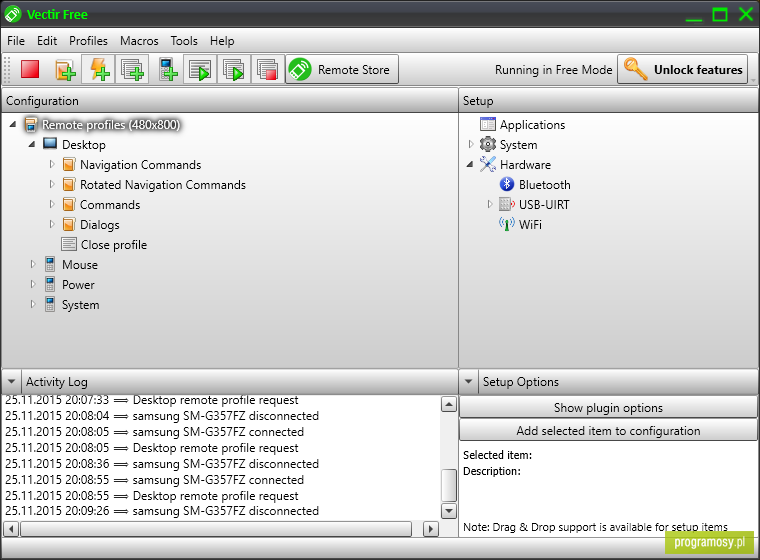760x560 pixels.
Task: Expand Navigation Commands group
Action: click(52, 164)
